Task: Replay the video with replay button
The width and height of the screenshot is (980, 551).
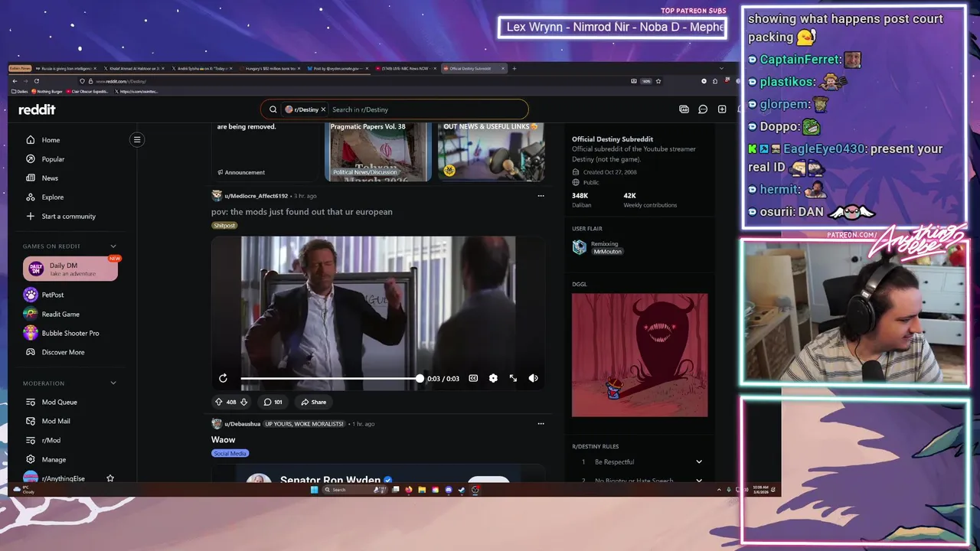Action: tap(223, 378)
